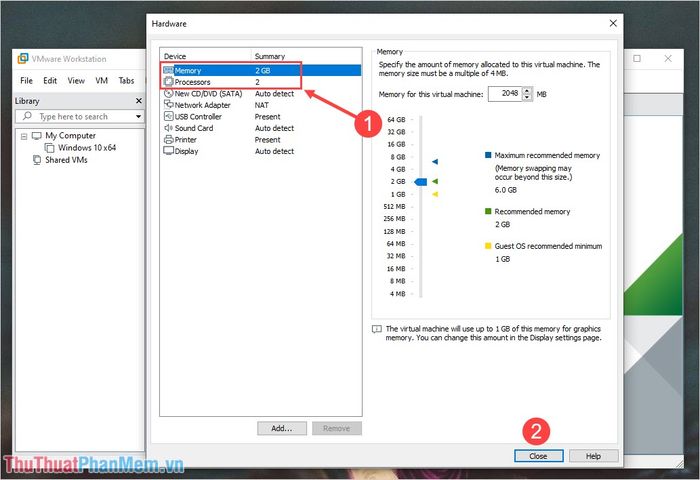Select the Sound Card row
The width and height of the screenshot is (700, 480).
pyautogui.click(x=261, y=128)
